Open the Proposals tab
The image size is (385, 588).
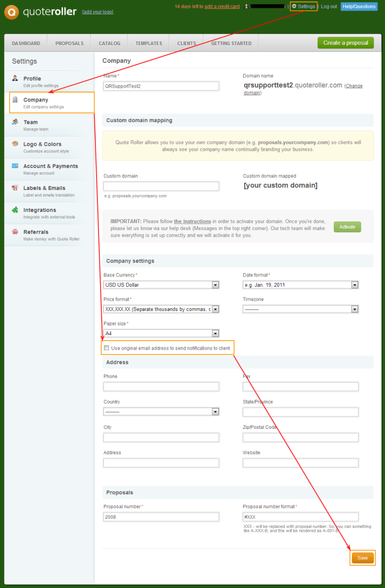[x=69, y=43]
